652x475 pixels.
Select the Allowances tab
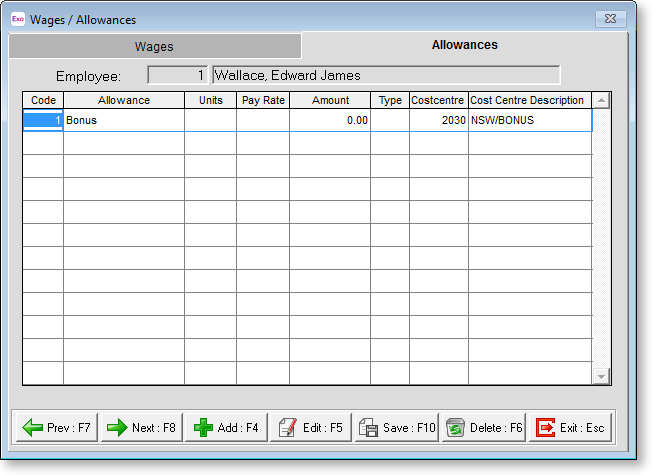point(464,45)
